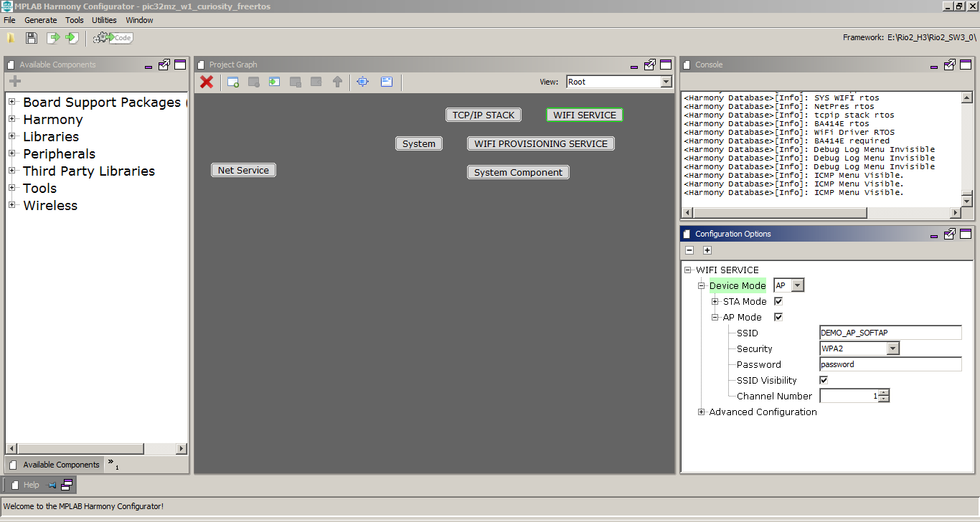Expand the Advanced Configuration node

pos(702,412)
